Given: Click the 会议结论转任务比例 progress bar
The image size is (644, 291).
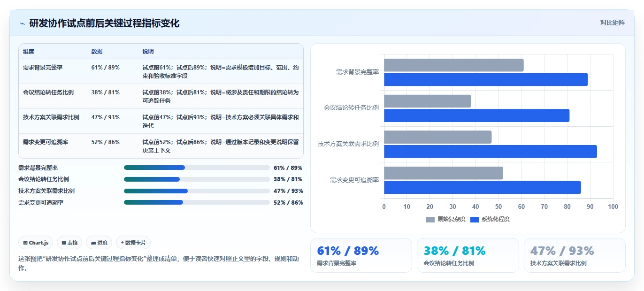Looking at the screenshot, I should [x=197, y=179].
